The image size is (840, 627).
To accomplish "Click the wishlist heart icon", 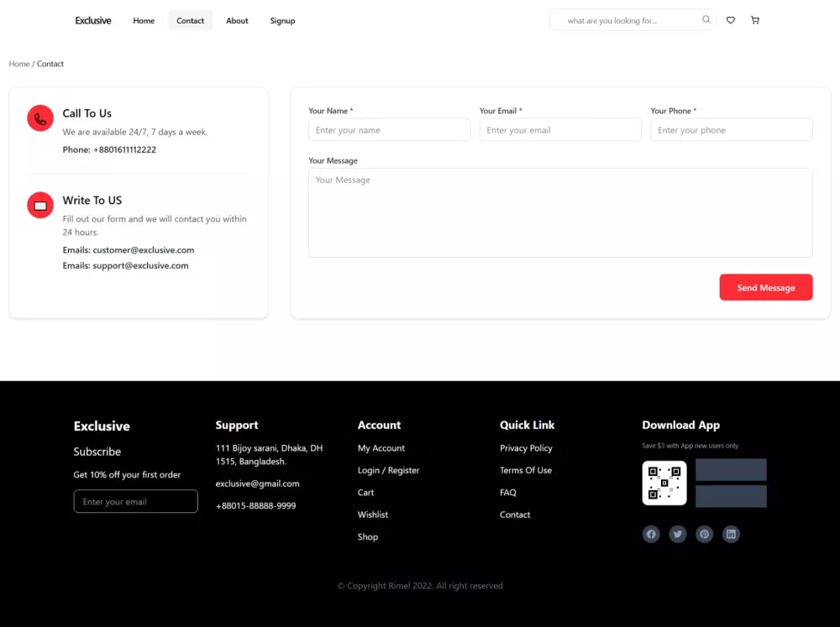I will [730, 20].
